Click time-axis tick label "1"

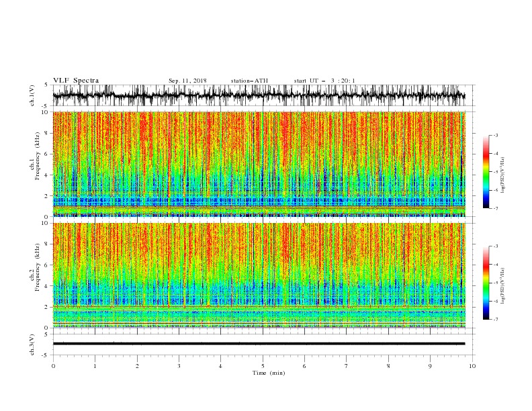coord(95,366)
